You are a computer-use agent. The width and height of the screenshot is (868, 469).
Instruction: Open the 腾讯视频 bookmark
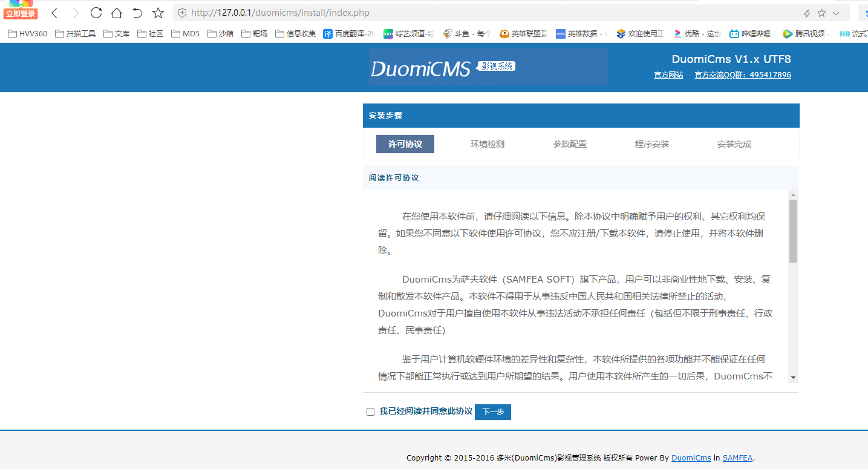pyautogui.click(x=806, y=34)
